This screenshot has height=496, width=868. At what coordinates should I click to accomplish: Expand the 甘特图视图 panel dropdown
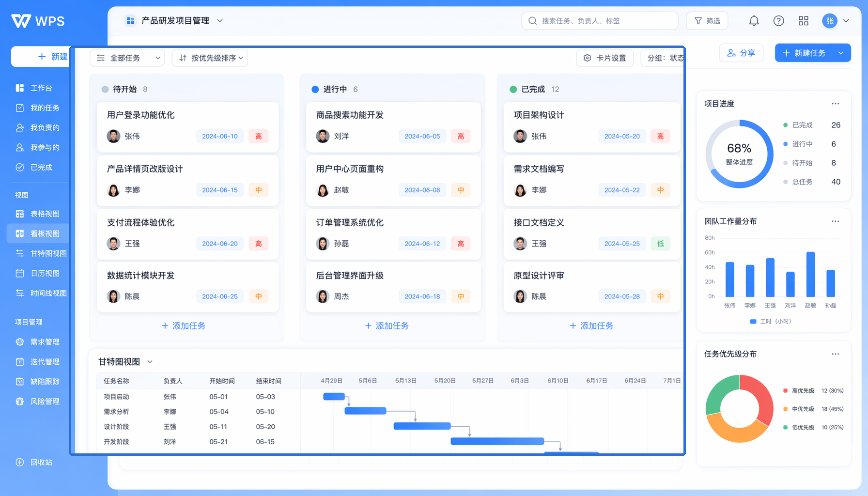tap(150, 362)
